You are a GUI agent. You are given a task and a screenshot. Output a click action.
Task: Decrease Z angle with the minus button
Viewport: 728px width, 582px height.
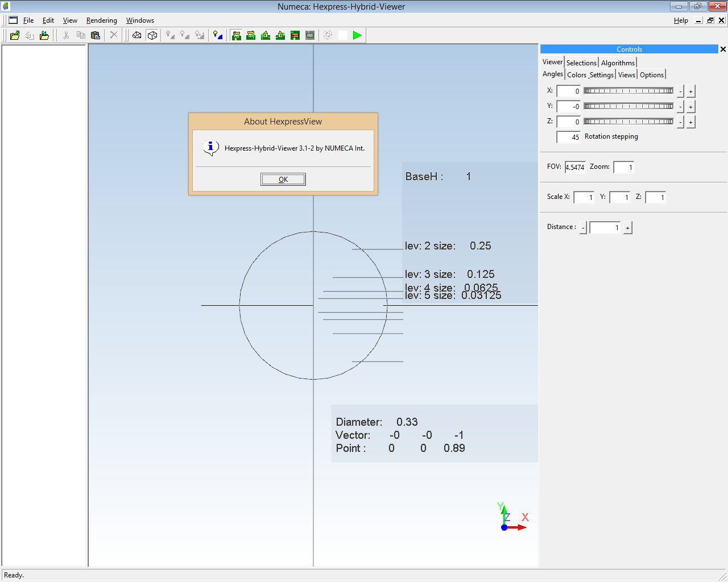click(681, 122)
